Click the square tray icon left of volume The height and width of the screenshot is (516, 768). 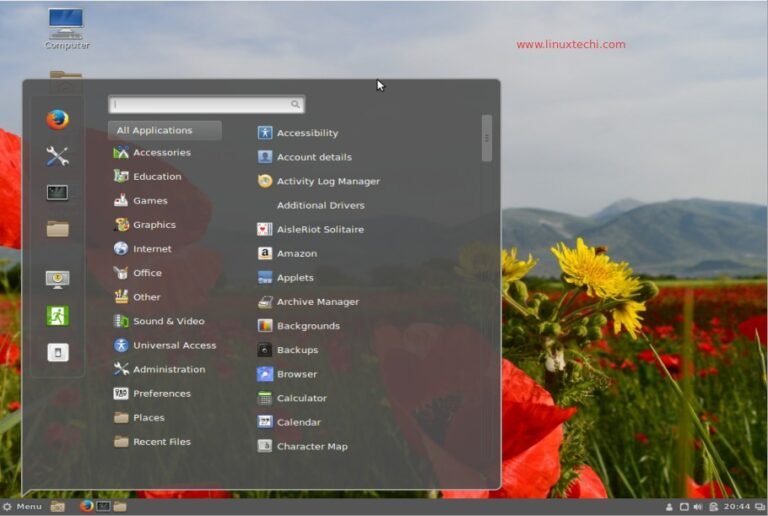[x=684, y=507]
